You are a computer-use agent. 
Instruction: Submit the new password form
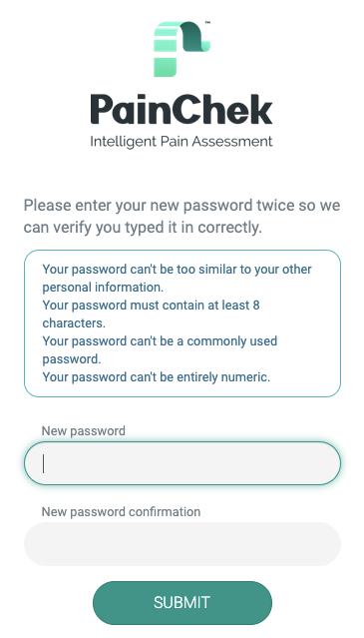182,603
